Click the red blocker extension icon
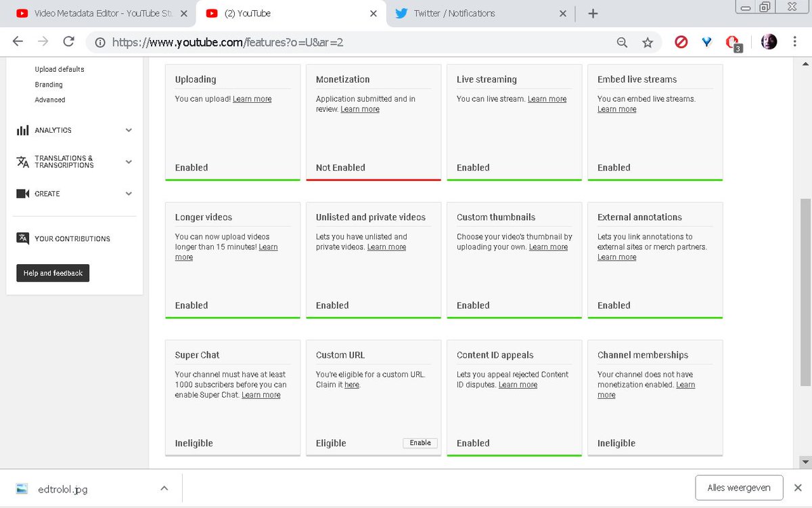This screenshot has width=812, height=508. 681,42
